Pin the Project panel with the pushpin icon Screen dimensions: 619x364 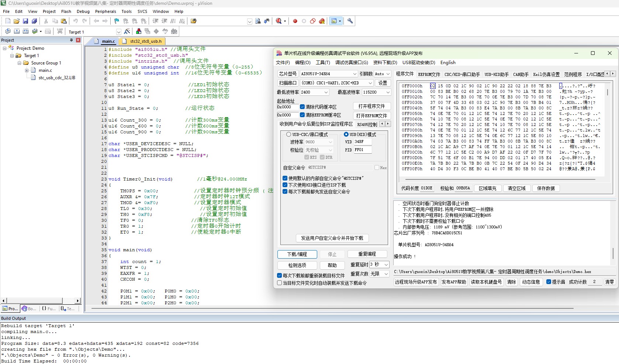[x=71, y=40]
